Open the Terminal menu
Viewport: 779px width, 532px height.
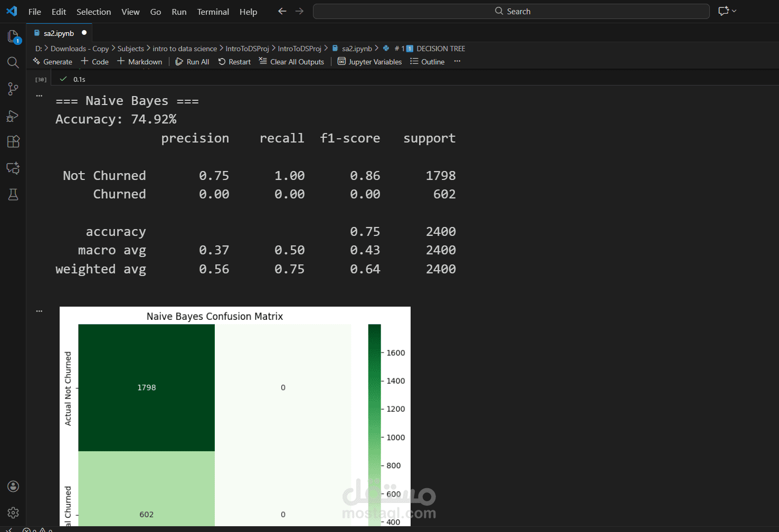213,12
